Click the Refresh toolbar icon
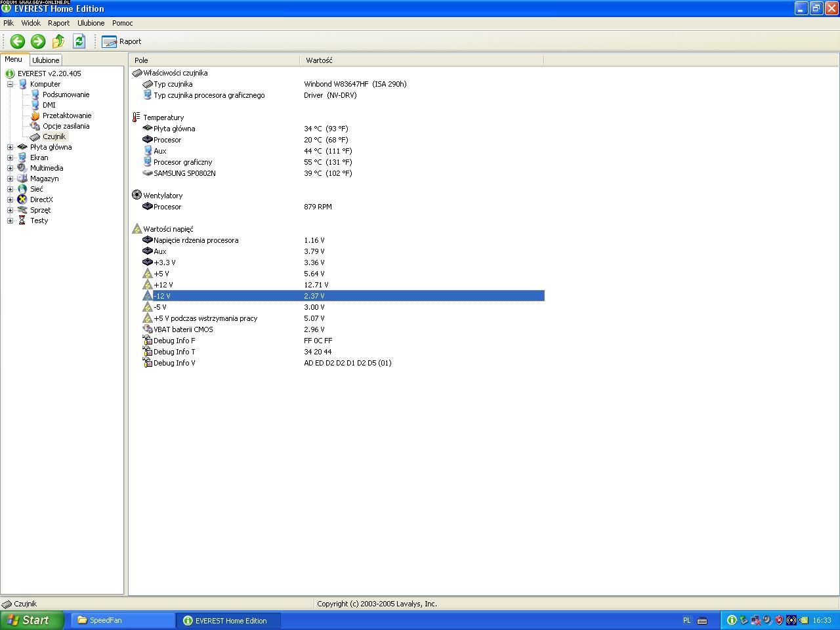 (x=79, y=41)
